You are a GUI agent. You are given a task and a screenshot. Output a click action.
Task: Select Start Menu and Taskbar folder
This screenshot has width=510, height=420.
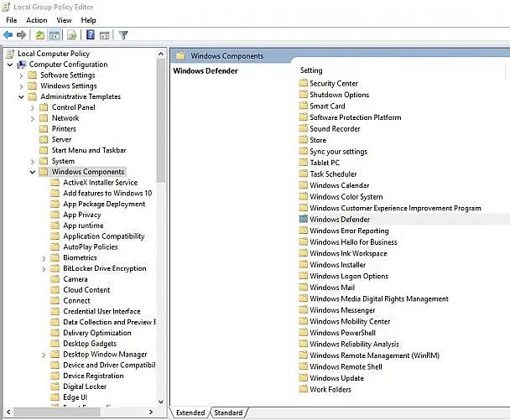coord(89,150)
